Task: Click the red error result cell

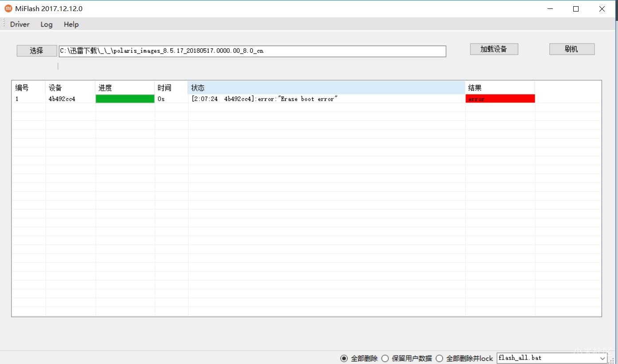Action: [x=500, y=99]
